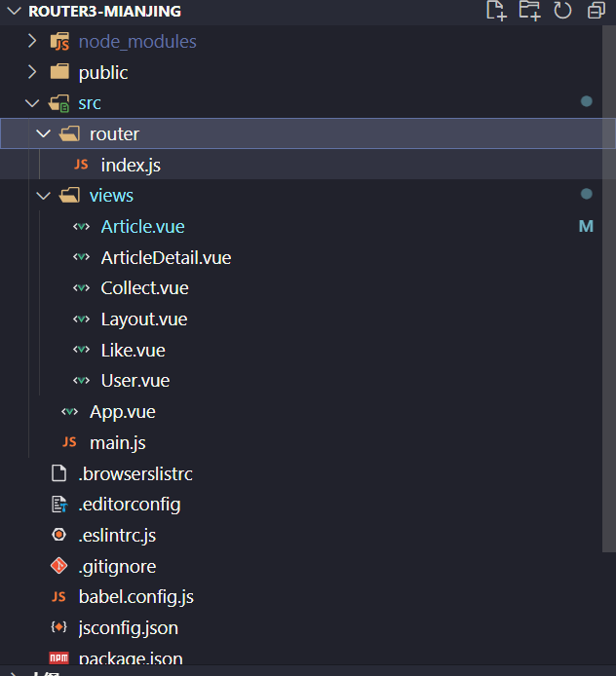Viewport: 616px width, 676px height.
Task: Click the New Folder icon
Action: tap(529, 11)
